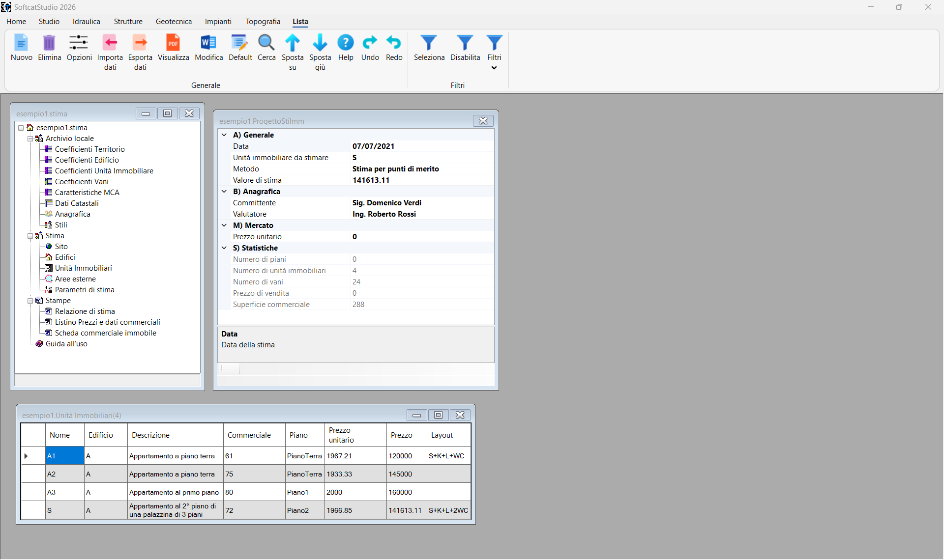Image resolution: width=944 pixels, height=560 pixels.
Task: Collapse the S) Statistiche section
Action: click(x=224, y=248)
